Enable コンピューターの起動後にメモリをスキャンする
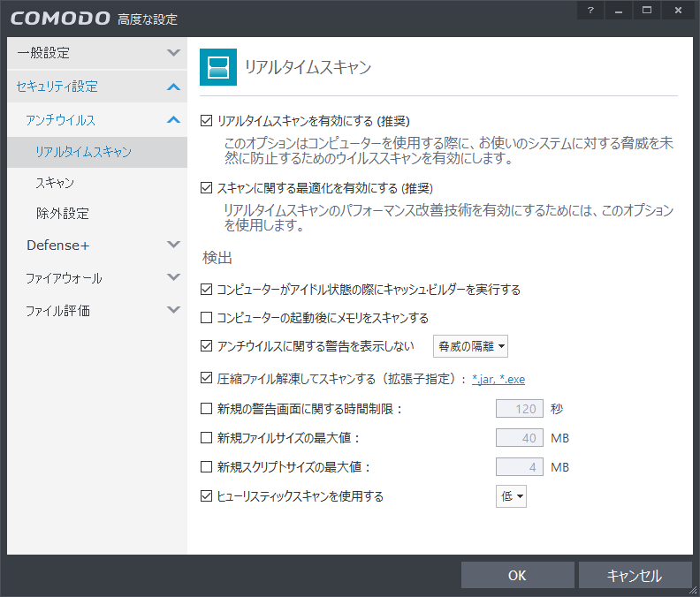700x597 pixels. coord(206,317)
